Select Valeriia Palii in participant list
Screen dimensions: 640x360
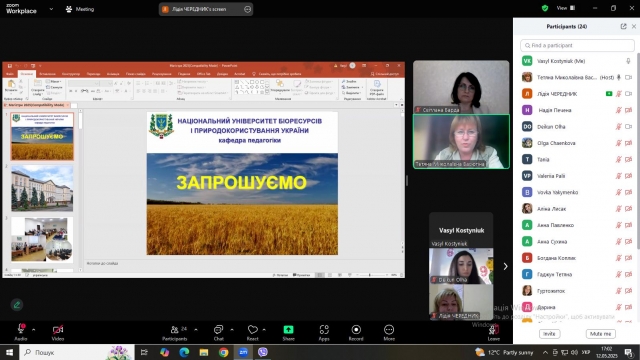click(x=577, y=176)
